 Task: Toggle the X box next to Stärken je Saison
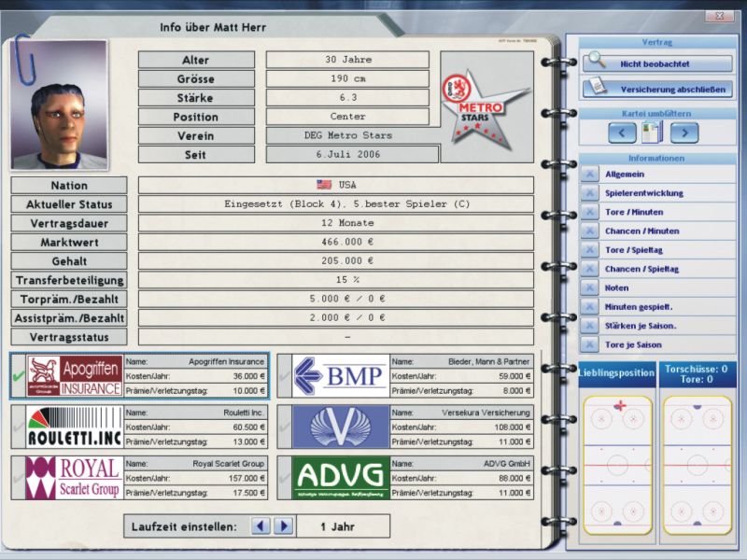coord(590,326)
